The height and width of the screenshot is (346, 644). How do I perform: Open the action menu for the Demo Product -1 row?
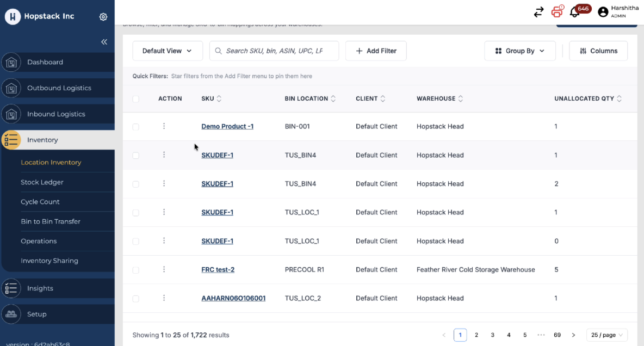(x=164, y=126)
